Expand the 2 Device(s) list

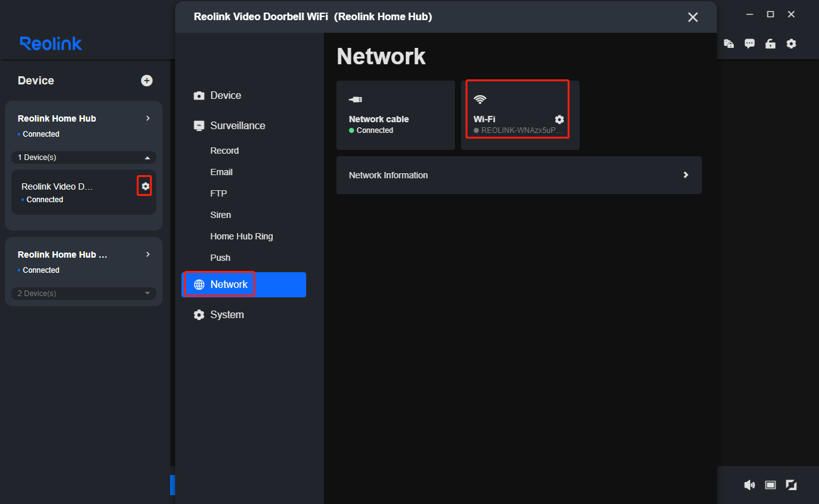(x=84, y=294)
